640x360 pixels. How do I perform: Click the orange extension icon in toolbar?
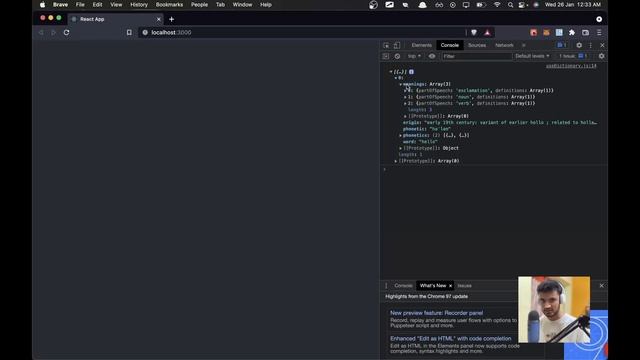point(546,33)
